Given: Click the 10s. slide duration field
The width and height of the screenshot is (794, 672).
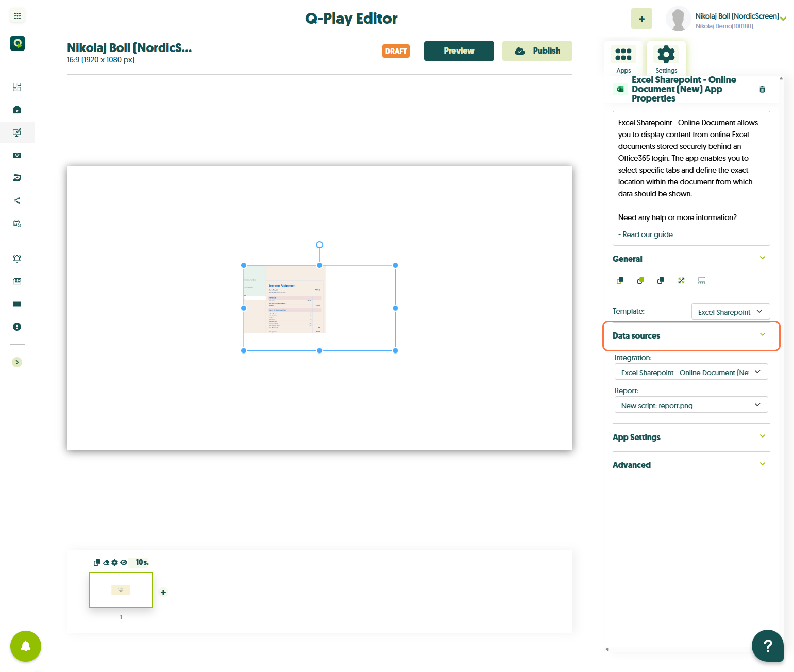Looking at the screenshot, I should (142, 562).
